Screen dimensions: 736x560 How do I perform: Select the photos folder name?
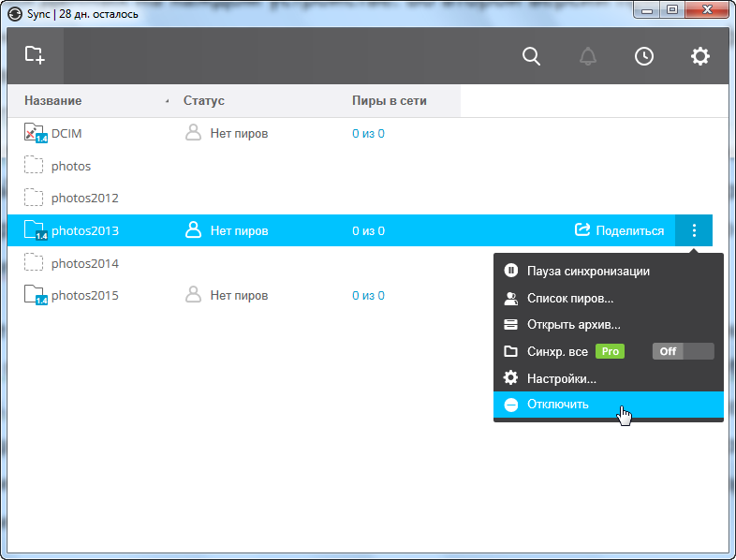[71, 166]
